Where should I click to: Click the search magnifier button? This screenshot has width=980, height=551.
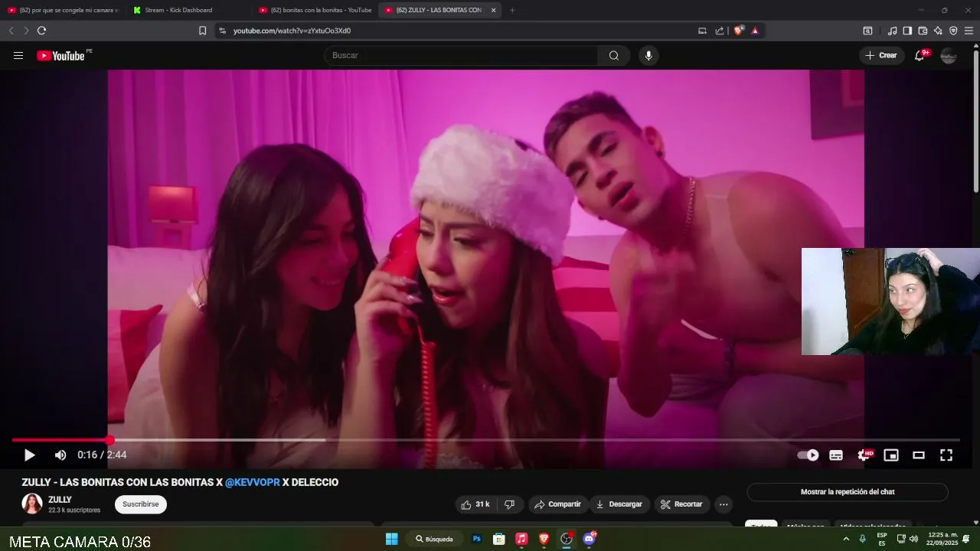614,55
